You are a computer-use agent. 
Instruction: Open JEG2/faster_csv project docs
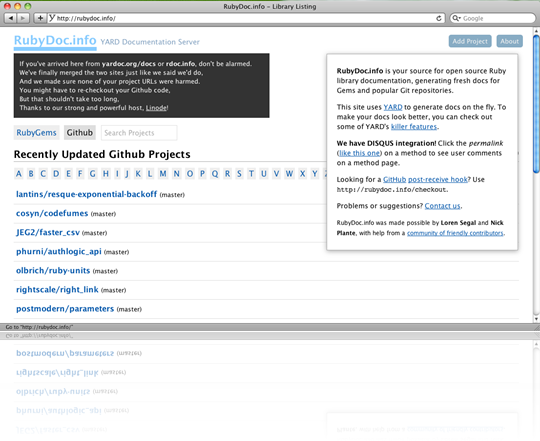(x=48, y=232)
